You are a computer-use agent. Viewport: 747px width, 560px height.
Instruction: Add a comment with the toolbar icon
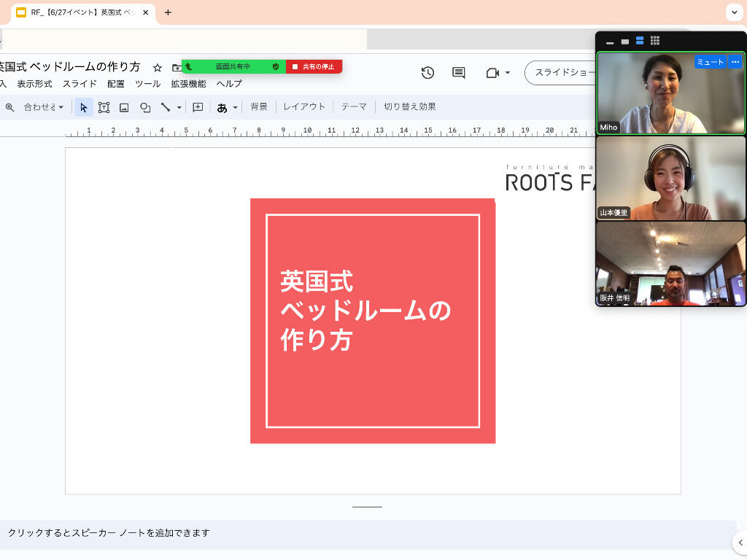point(198,107)
